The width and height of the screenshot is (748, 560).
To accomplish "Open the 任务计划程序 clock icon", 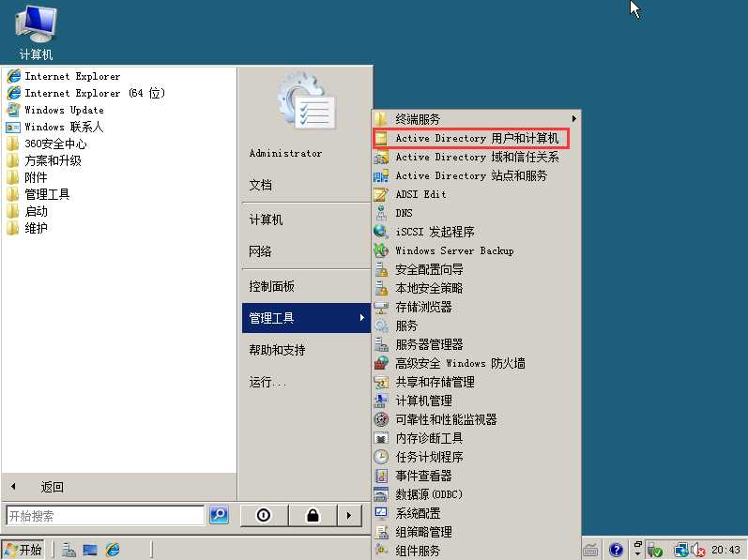I will (381, 457).
